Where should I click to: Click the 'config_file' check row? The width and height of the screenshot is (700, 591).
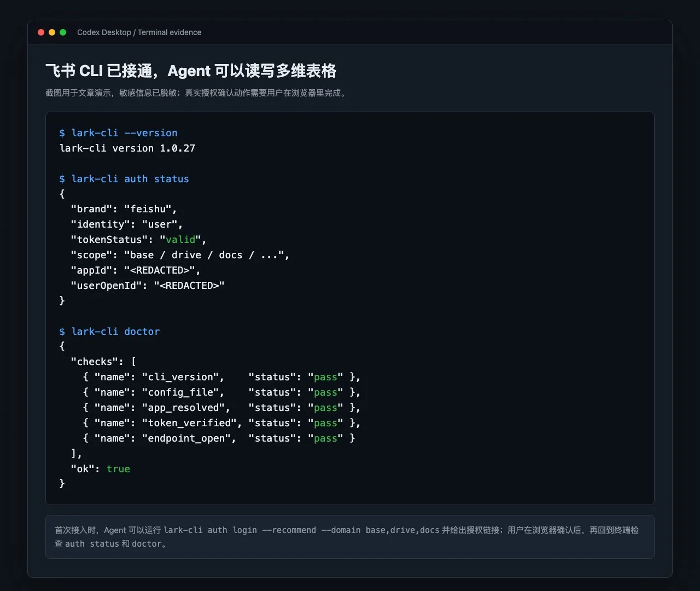[221, 392]
